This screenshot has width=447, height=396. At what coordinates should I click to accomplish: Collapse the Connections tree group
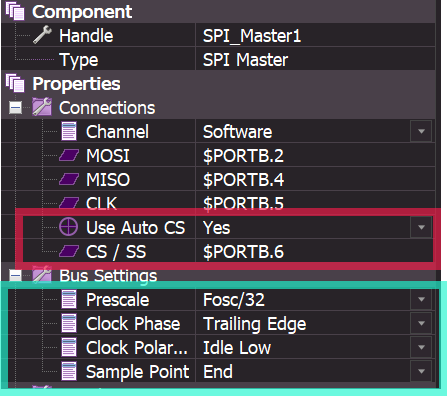(x=15, y=107)
